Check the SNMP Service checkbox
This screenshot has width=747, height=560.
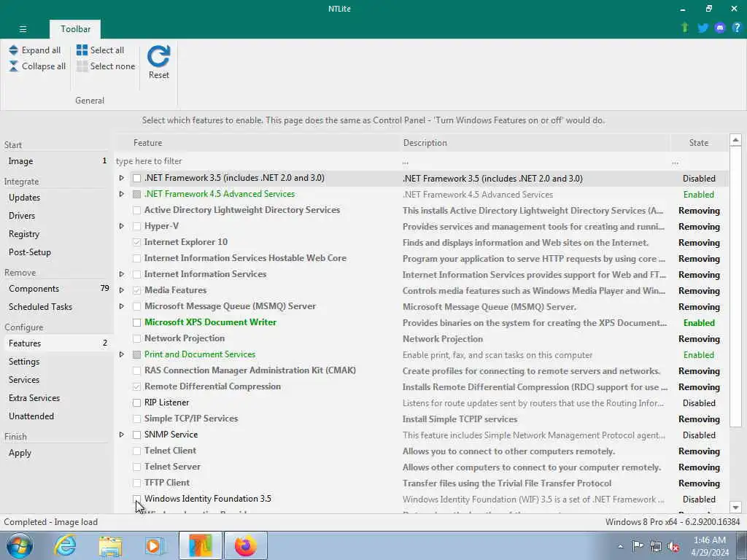coord(136,435)
